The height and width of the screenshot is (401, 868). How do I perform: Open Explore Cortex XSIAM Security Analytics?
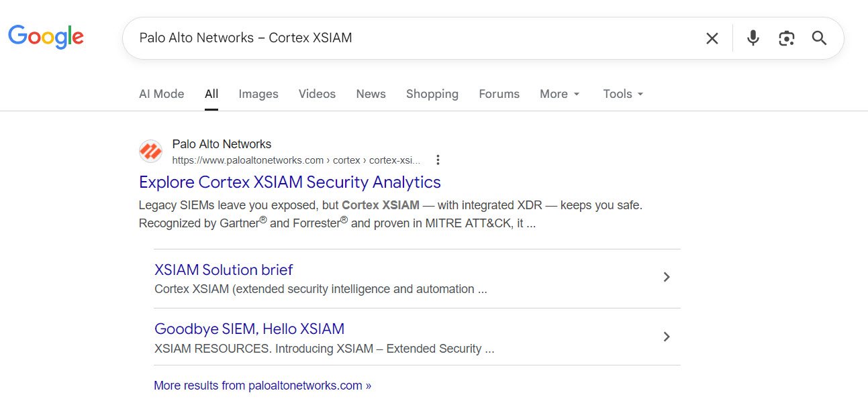[289, 182]
